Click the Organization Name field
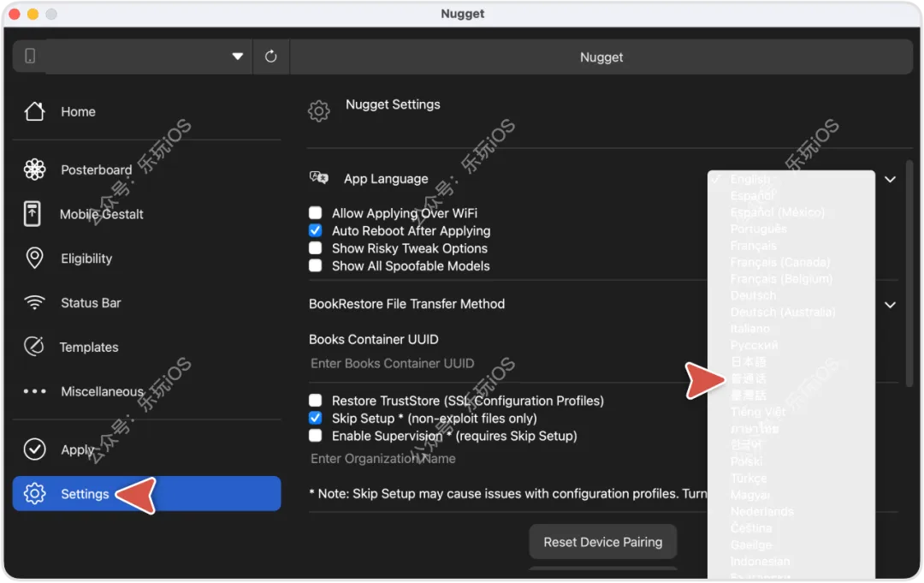924x583 pixels. tap(506, 459)
